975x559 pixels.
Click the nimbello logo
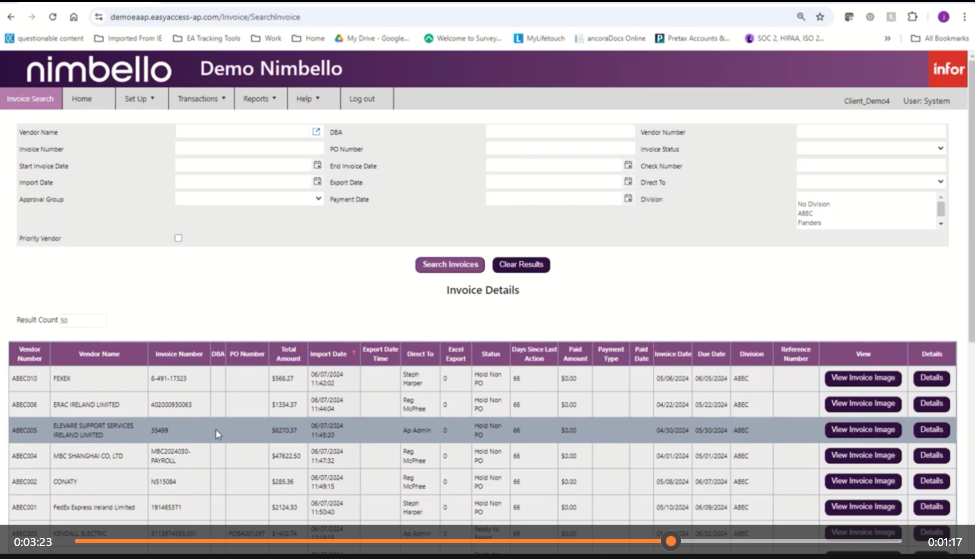[x=99, y=69]
